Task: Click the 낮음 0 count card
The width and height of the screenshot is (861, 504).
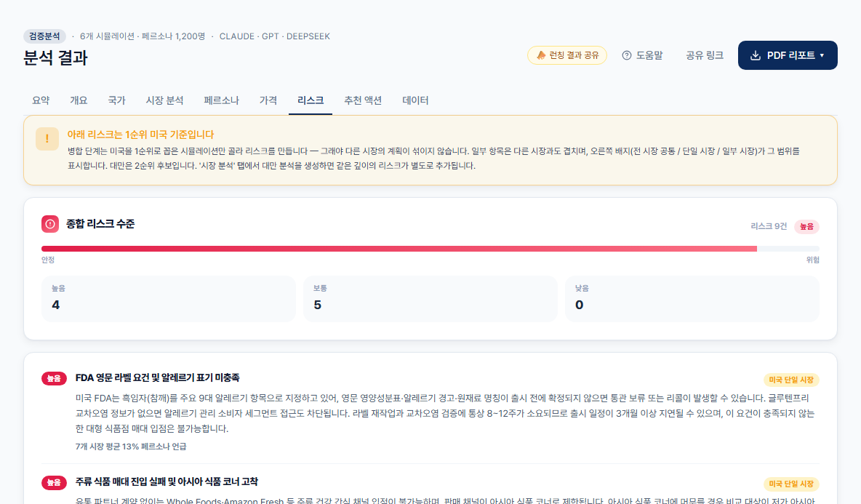Action: [x=692, y=299]
